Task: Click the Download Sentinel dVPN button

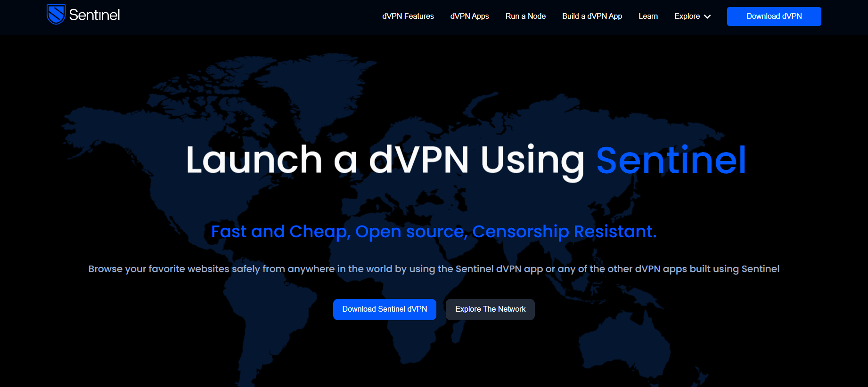Action: coord(385,309)
